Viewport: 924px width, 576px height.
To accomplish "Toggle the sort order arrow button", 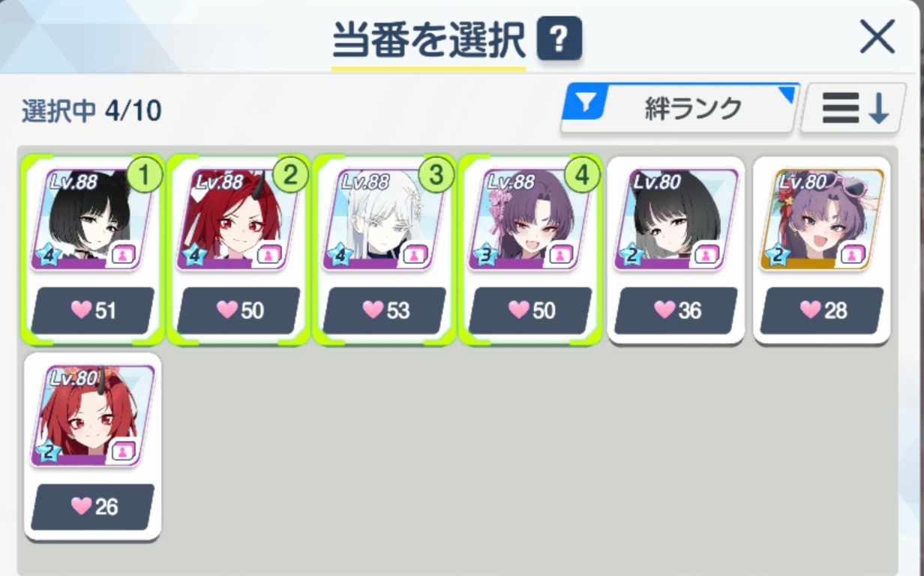I will (854, 109).
